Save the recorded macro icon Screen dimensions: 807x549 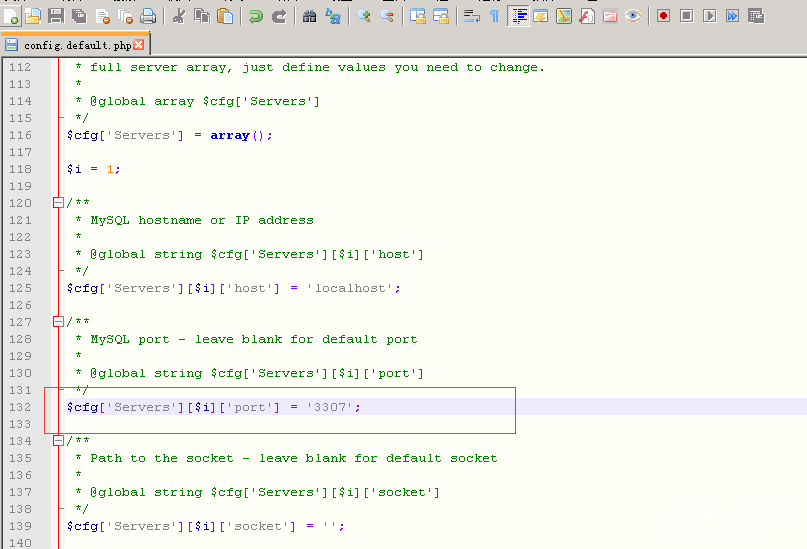click(x=756, y=16)
